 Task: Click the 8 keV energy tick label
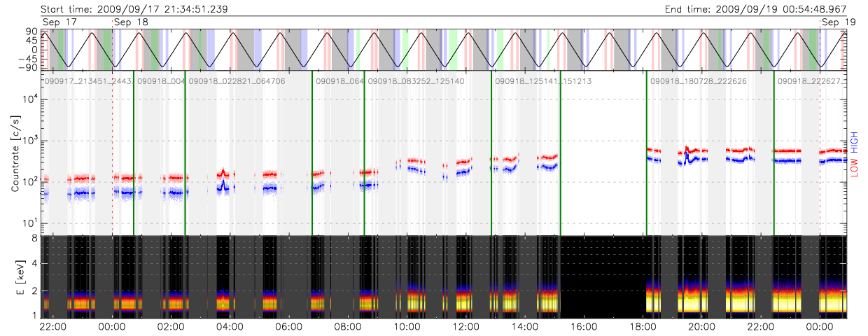tap(34, 239)
